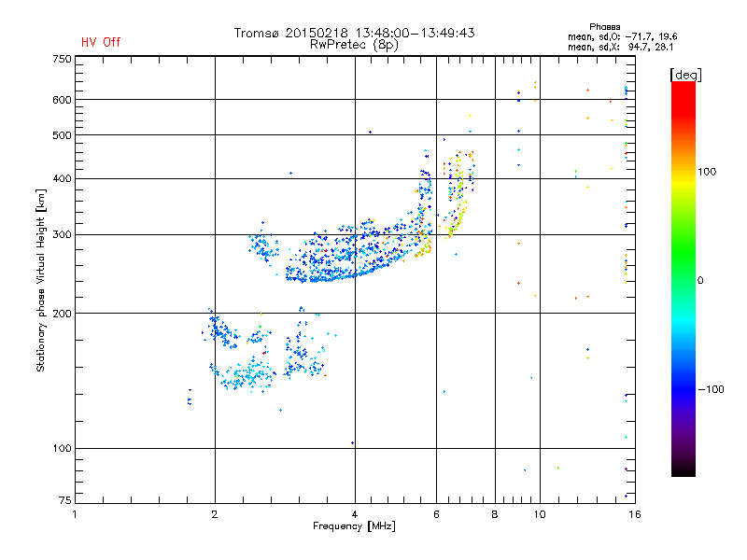Click the x-axis tick label 2

point(215,514)
